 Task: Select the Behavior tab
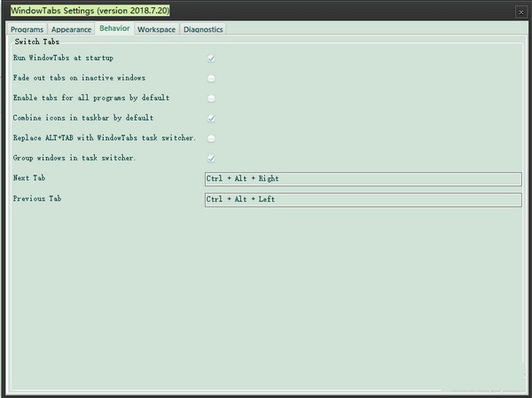tap(114, 28)
